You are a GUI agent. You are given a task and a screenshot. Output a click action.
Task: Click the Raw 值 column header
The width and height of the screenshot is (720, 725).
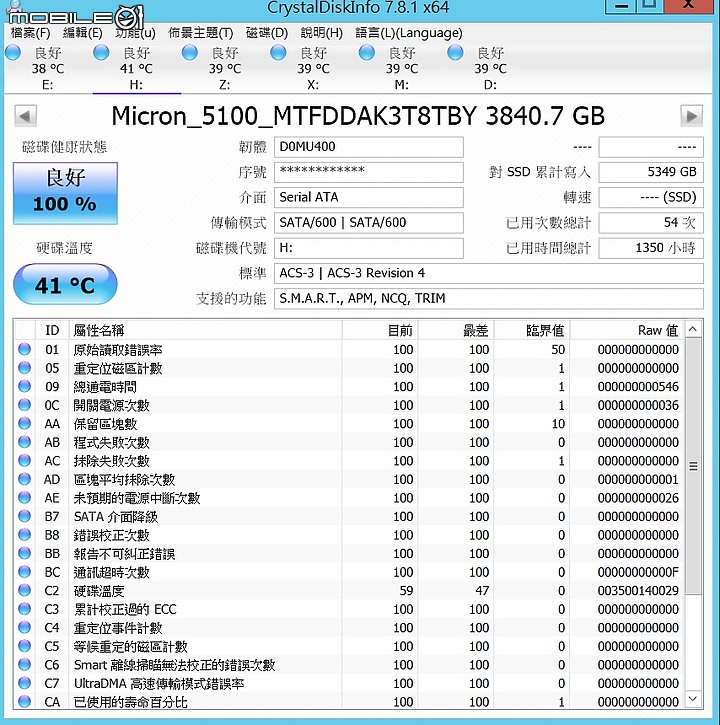627,330
